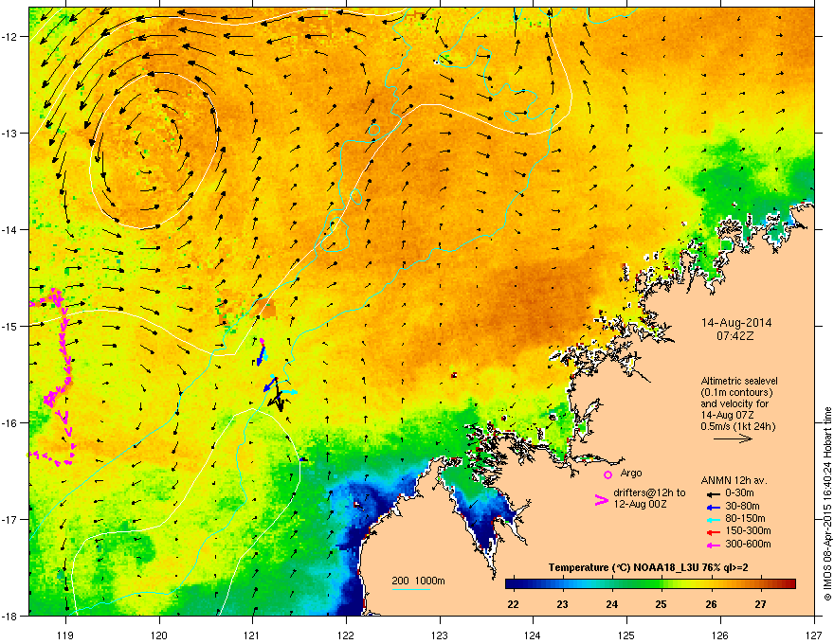Click the dark blue end of the temperature colour bar
This screenshot has height=644, width=834.
[x=511, y=584]
